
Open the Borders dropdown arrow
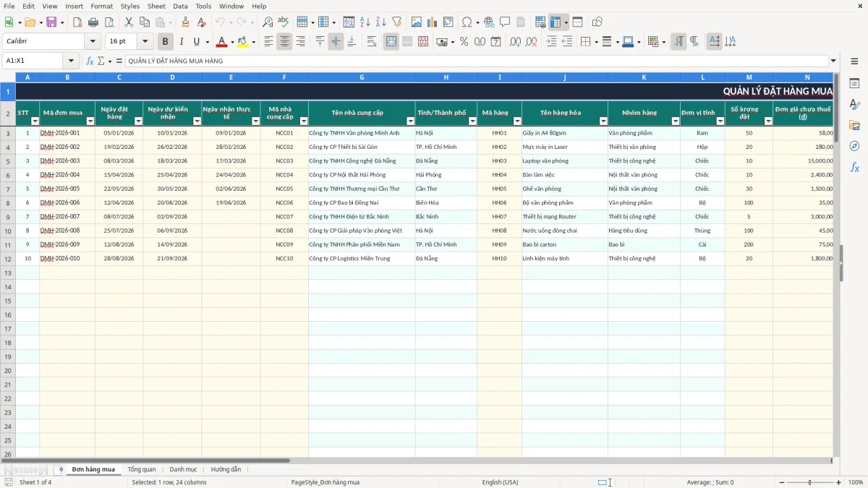click(x=598, y=42)
